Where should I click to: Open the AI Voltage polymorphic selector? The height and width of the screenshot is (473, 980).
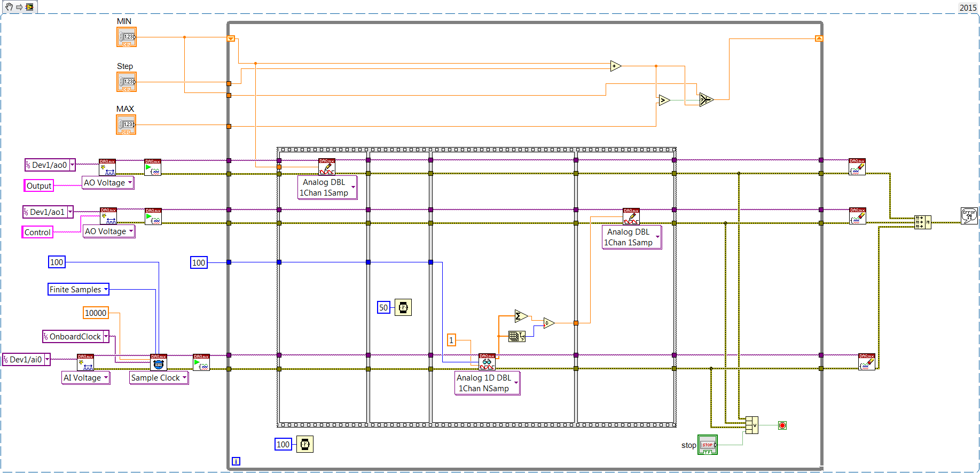point(86,378)
